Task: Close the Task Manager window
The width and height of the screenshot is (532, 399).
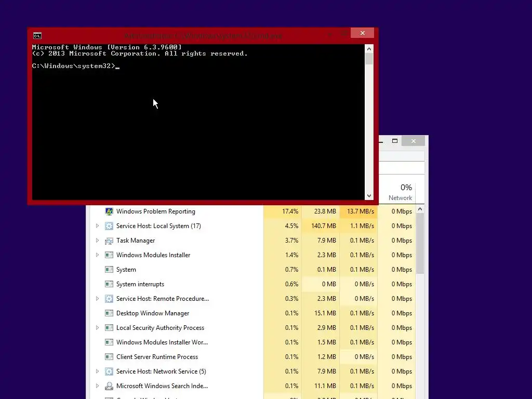Action: [413, 141]
